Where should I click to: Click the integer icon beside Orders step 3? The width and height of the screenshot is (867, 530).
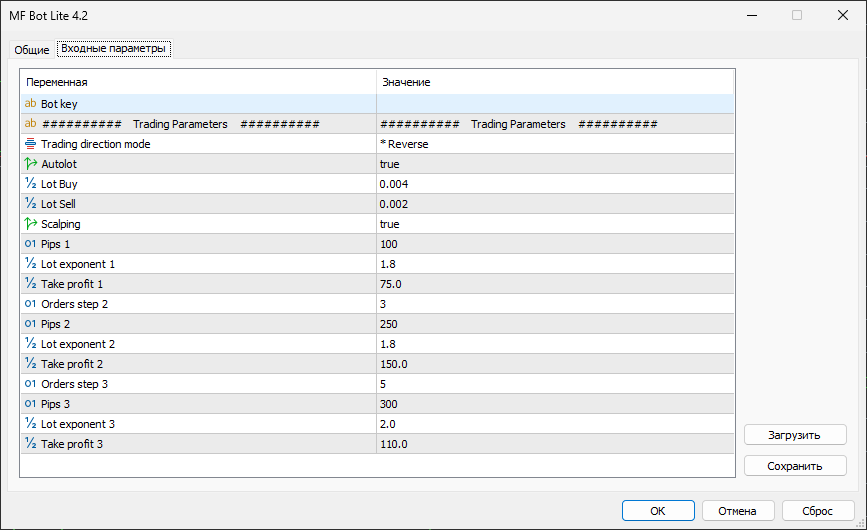30,384
